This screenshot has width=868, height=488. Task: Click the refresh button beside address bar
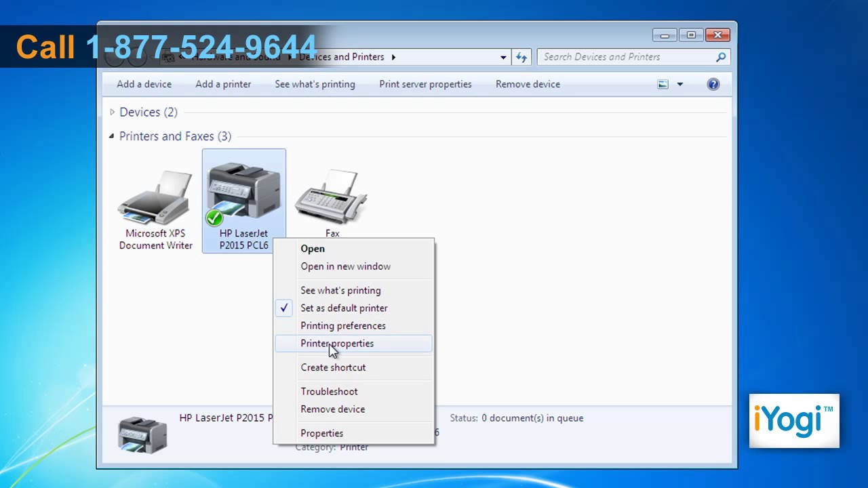[521, 57]
